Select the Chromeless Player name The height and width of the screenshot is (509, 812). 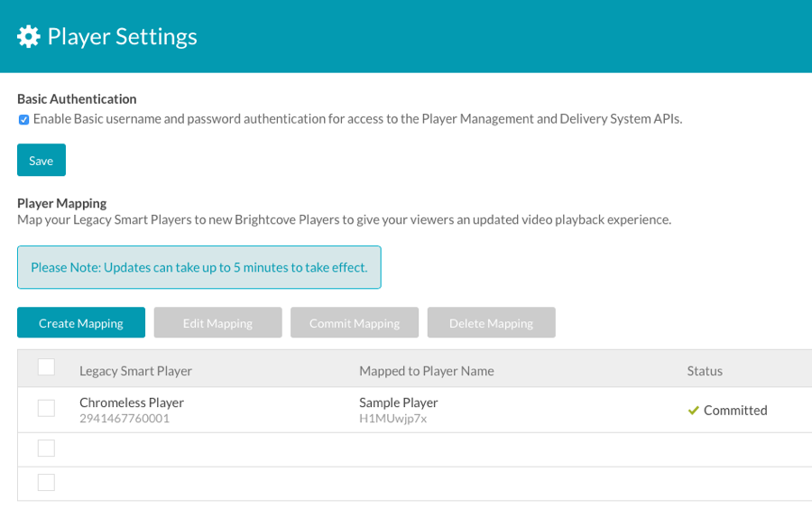(132, 403)
